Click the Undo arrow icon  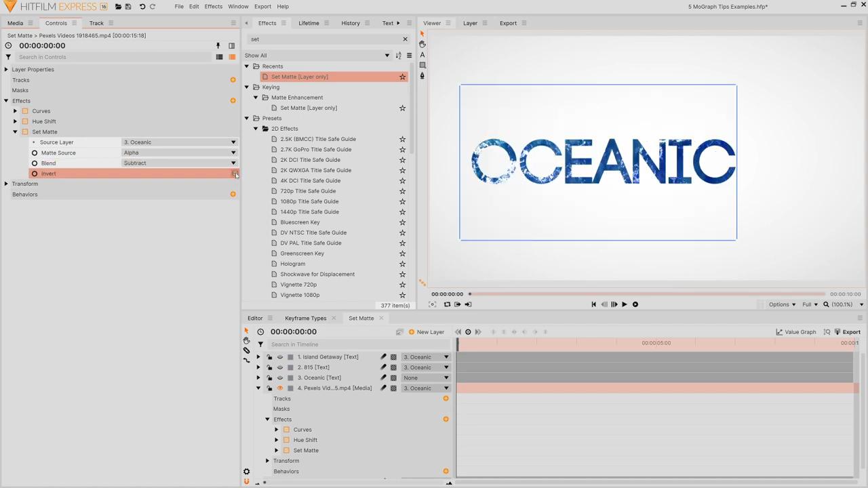click(142, 7)
